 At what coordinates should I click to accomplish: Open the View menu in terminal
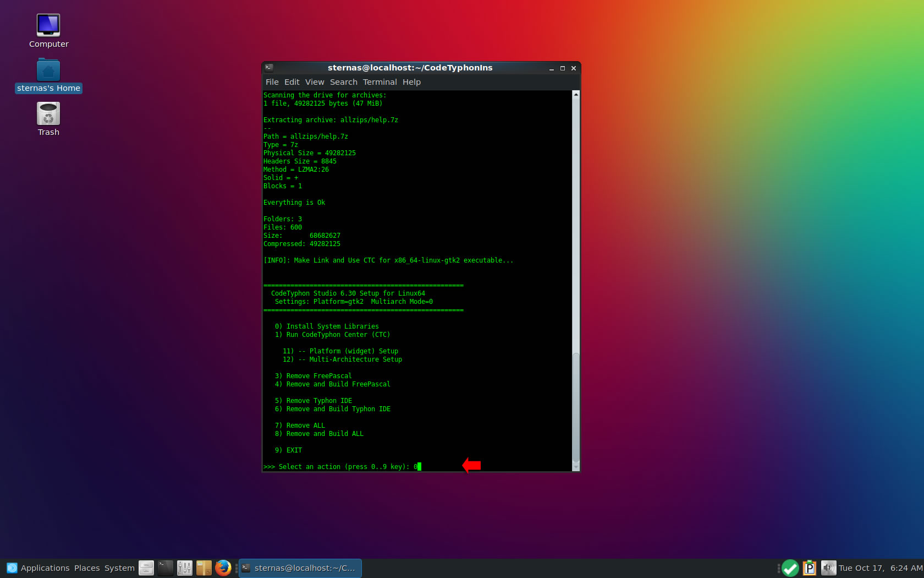(x=315, y=82)
